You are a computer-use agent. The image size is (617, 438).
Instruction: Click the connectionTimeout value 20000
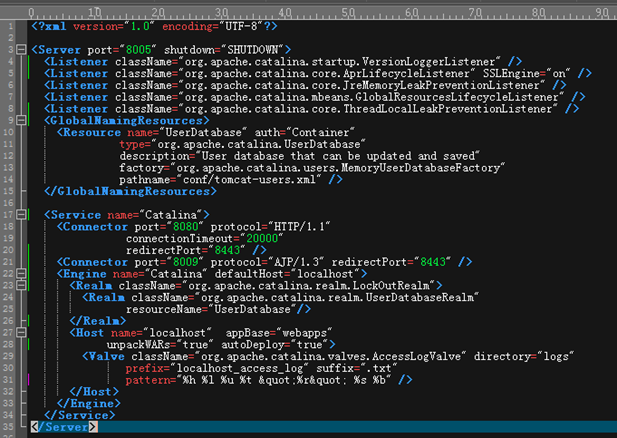262,238
